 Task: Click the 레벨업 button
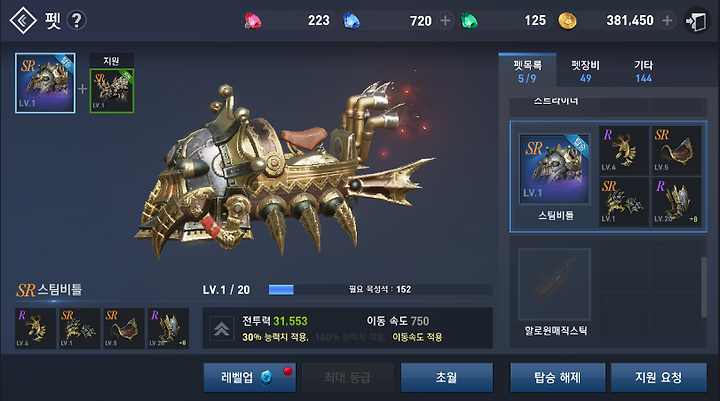click(250, 378)
